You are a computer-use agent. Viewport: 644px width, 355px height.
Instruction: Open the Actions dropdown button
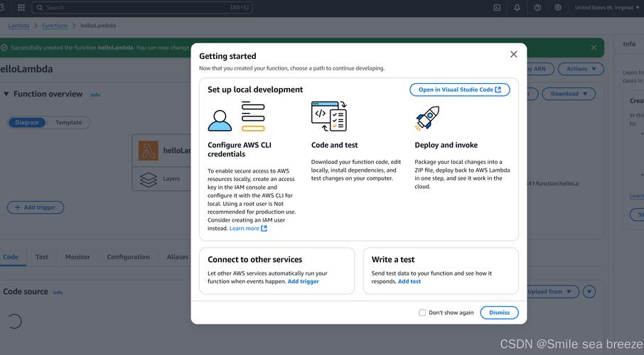(581, 69)
